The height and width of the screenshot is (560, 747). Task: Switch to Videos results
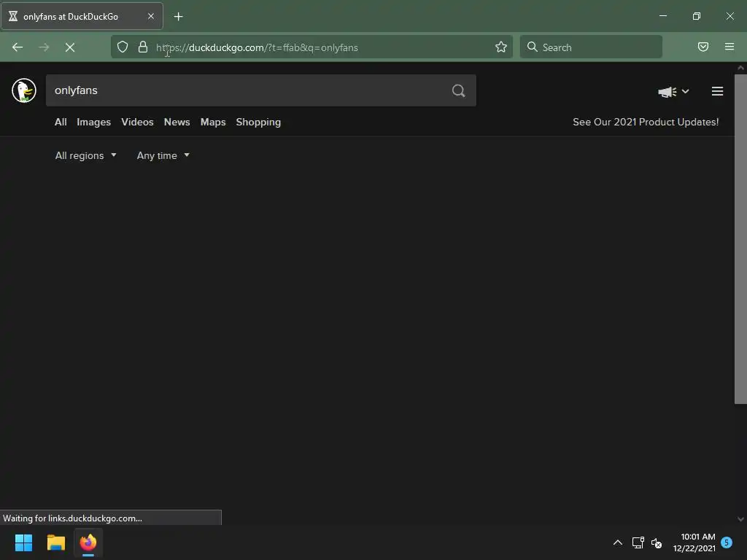(x=137, y=122)
